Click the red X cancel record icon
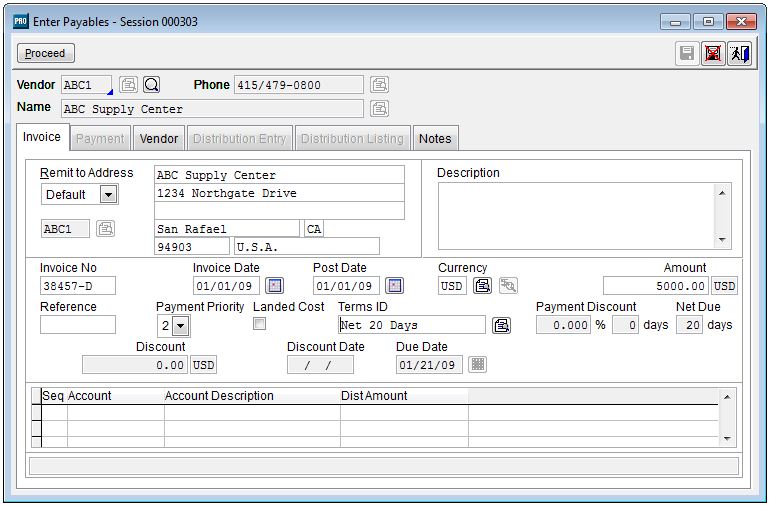Screen dimensions: 770x506 (713, 53)
